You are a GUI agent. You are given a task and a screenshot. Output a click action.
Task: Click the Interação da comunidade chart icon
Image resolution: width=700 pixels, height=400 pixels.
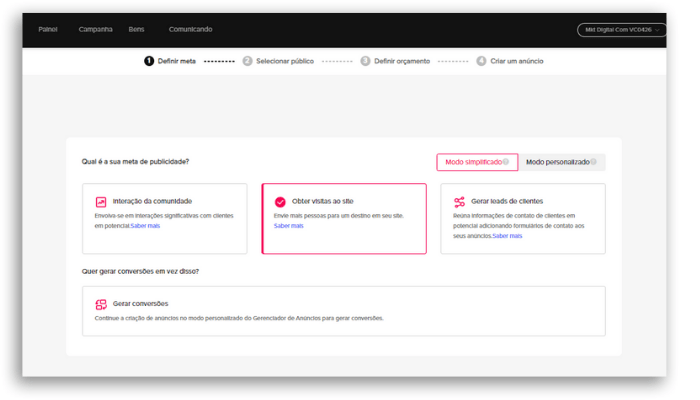pyautogui.click(x=101, y=202)
